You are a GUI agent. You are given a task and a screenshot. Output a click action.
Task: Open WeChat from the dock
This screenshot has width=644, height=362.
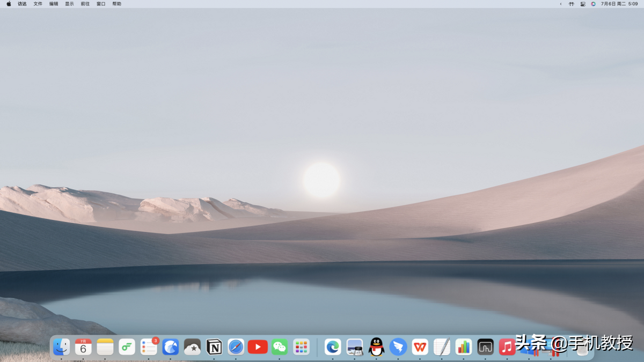click(x=279, y=347)
